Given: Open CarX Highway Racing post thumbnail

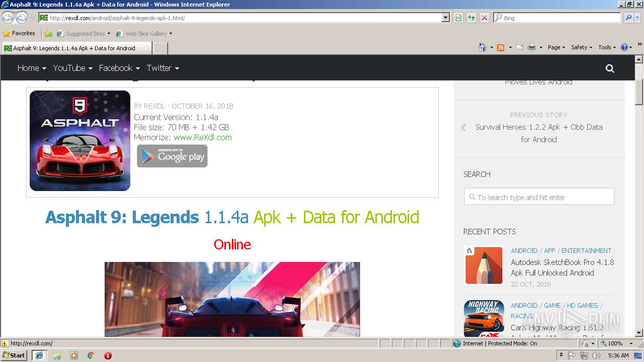Looking at the screenshot, I should tap(484, 318).
